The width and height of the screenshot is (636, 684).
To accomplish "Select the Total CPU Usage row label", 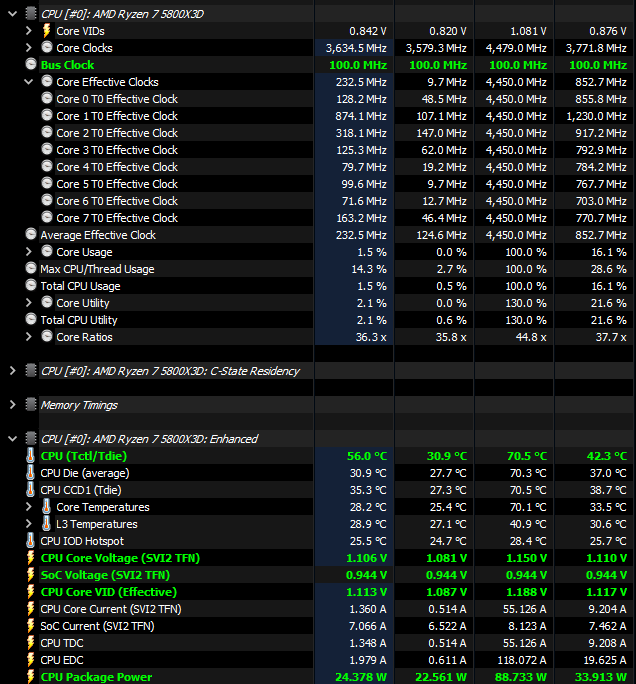I will click(x=80, y=286).
